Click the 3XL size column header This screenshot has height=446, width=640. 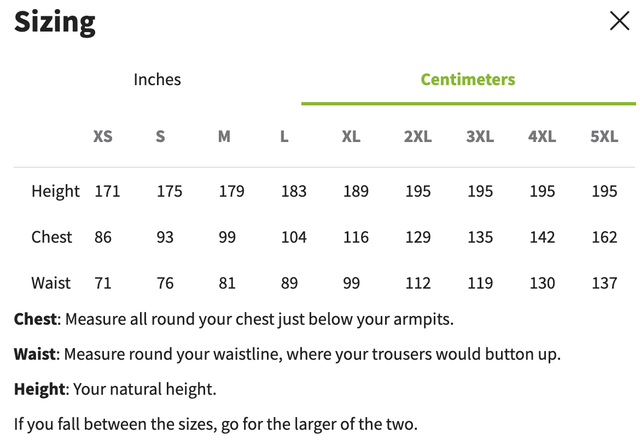coord(480,136)
